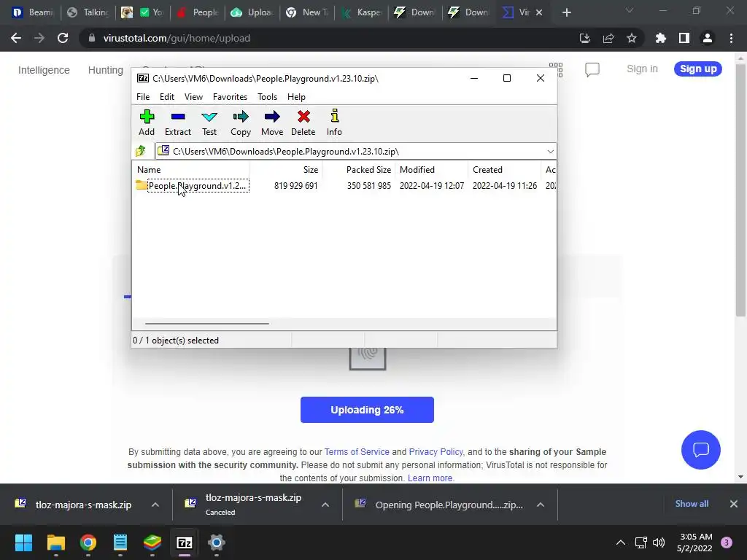This screenshot has width=747, height=560.
Task: Click Sign up on VirusTotal
Action: coord(698,69)
